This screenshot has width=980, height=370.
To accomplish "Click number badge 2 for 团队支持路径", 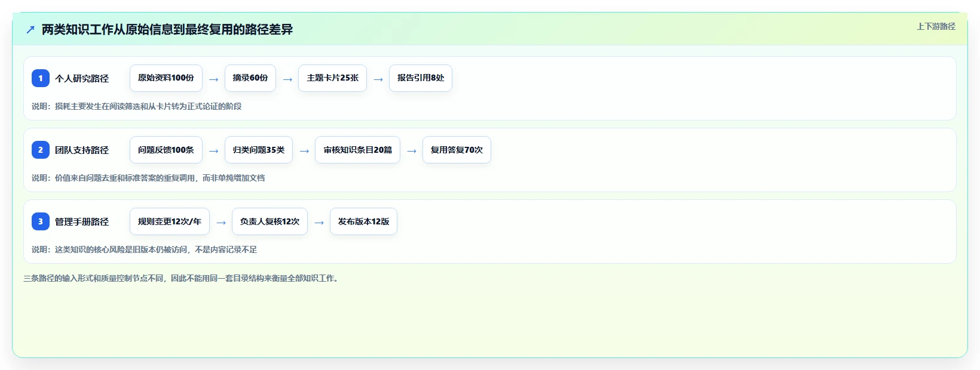I will click(x=41, y=150).
